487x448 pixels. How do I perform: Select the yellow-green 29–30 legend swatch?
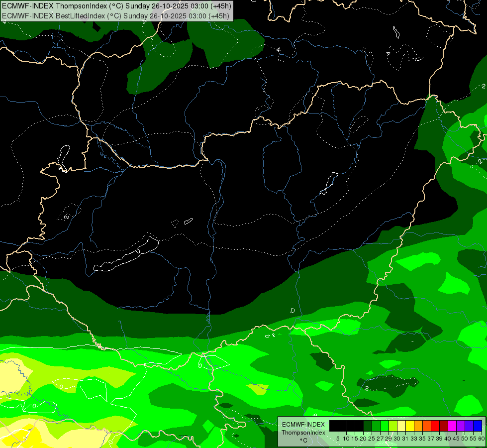393,426
